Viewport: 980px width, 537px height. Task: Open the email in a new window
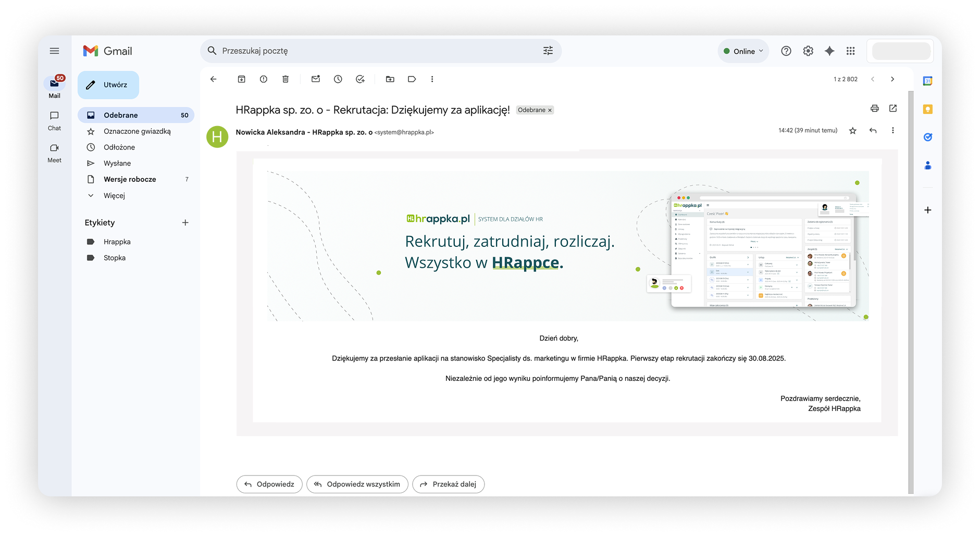tap(893, 108)
